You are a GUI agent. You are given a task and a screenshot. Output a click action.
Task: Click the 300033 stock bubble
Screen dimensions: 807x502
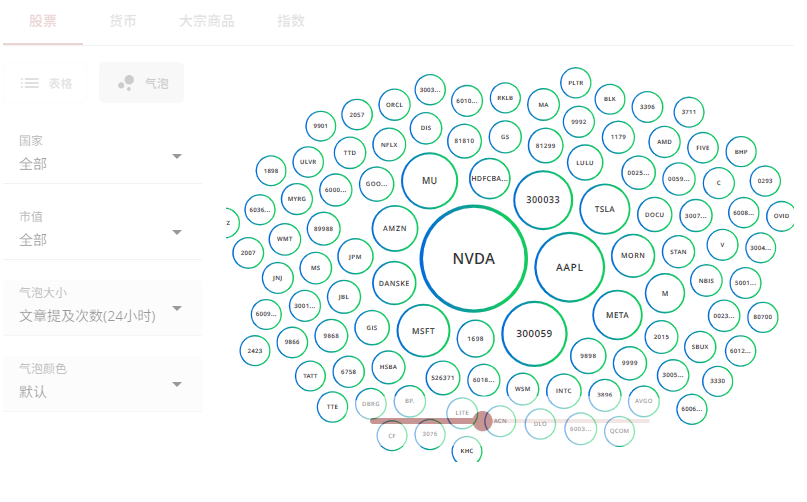(x=543, y=200)
